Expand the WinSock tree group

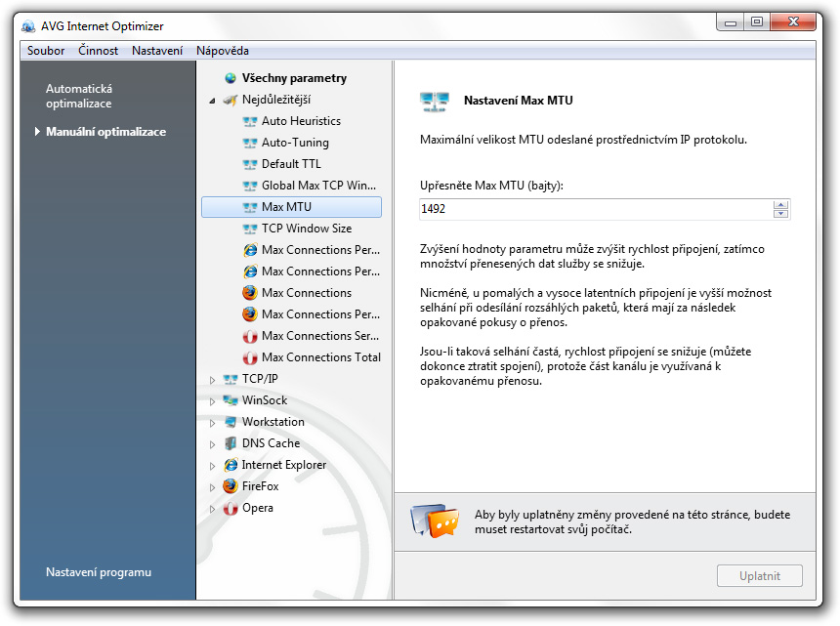pos(212,401)
